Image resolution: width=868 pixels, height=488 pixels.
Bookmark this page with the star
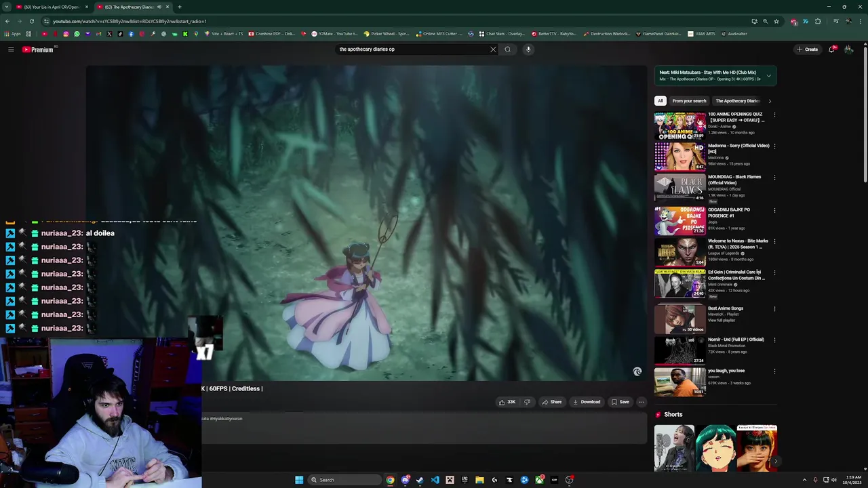tap(776, 21)
